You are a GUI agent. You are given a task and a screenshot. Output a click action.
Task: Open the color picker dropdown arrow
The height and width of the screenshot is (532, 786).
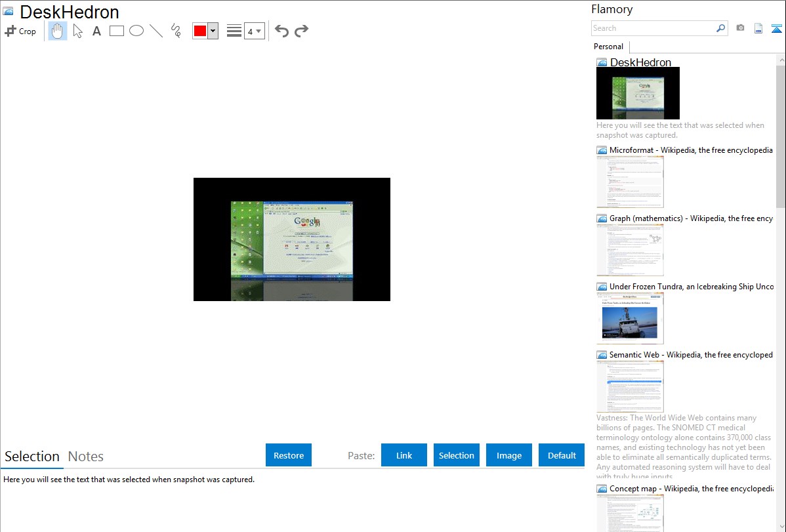click(213, 31)
